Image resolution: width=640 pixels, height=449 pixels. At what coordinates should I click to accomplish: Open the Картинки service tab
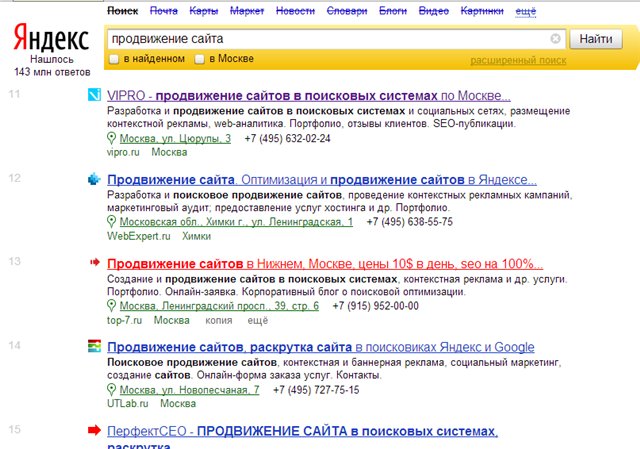pos(482,11)
